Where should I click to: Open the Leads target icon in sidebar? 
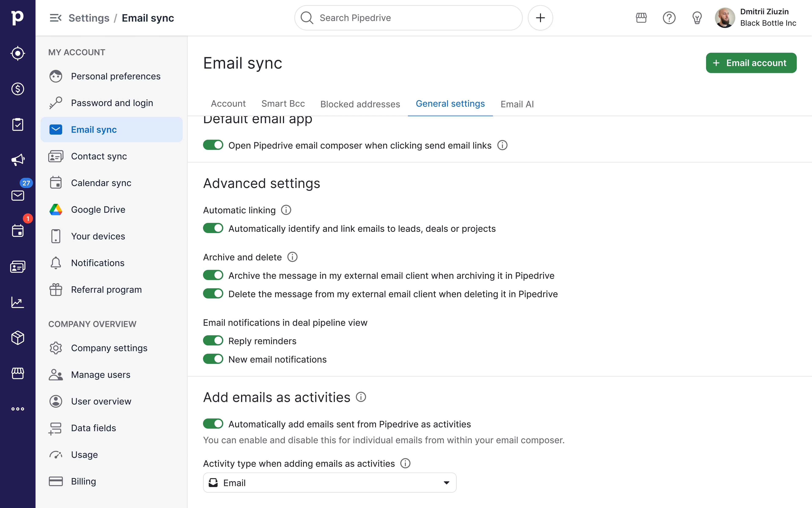pyautogui.click(x=18, y=53)
